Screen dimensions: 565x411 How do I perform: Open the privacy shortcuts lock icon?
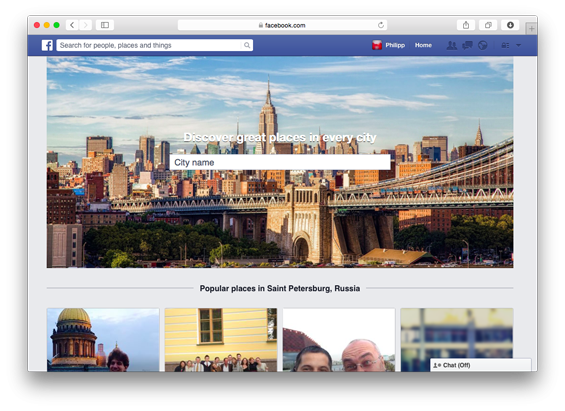(x=506, y=45)
